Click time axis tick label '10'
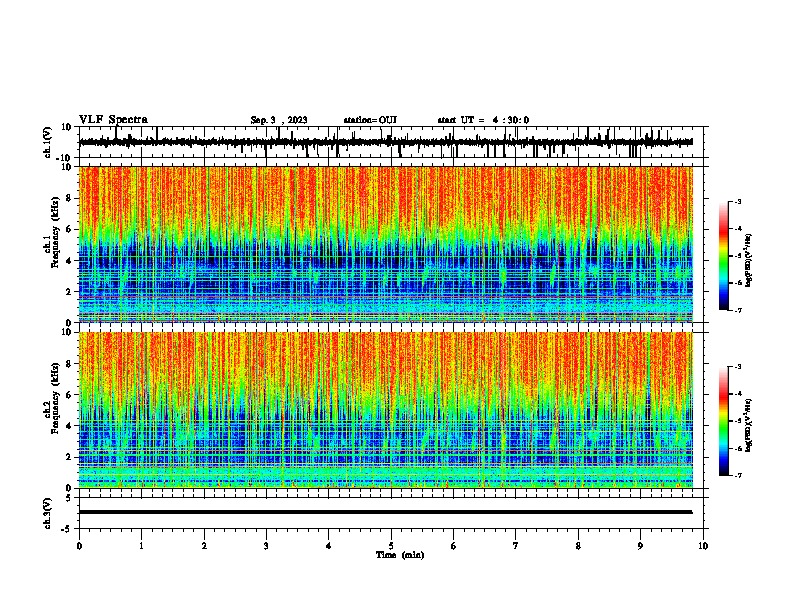Viewport: 792px width, 612px height. 703,546
